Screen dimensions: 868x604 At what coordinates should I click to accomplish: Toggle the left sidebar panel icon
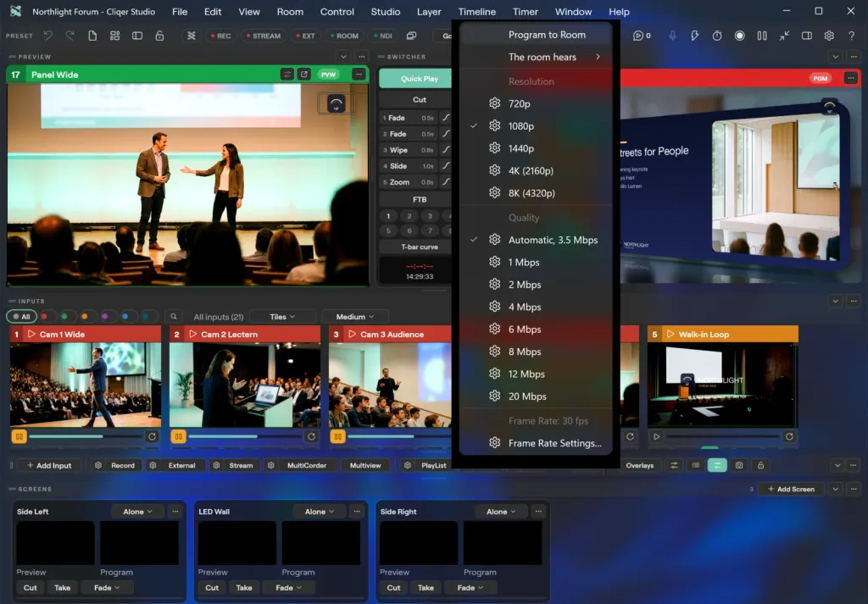[136, 36]
